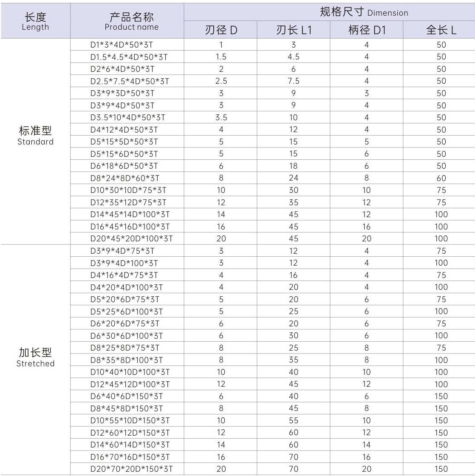
Task: Select product D20*45*20D*100*3T
Action: [131, 239]
